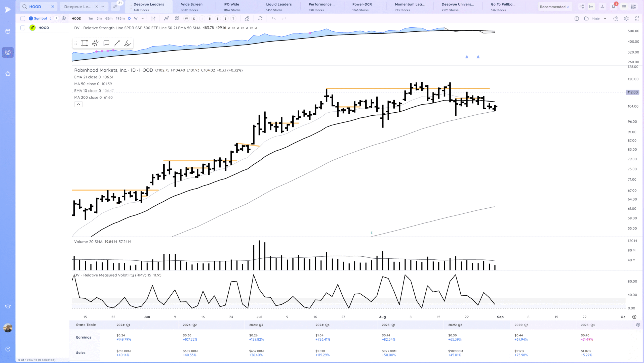Remove the Deepvue Le... filter chip
Viewport: 644px width, 363px height.
click(x=97, y=7)
